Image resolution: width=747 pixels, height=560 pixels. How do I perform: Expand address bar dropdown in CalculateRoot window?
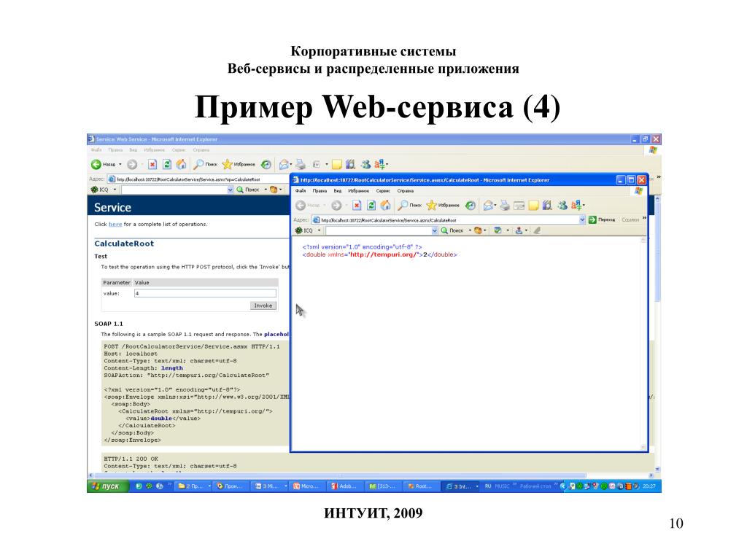point(581,220)
